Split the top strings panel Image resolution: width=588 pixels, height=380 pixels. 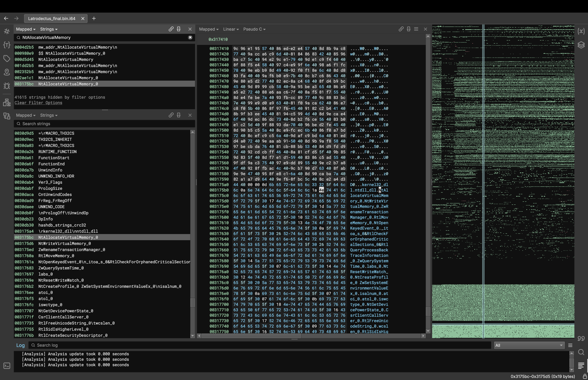pos(179,29)
